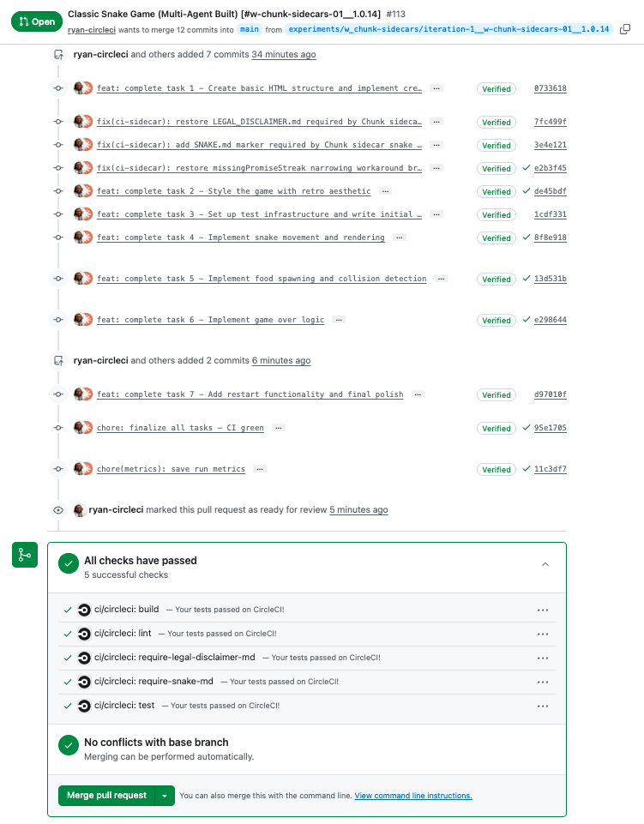Open options for require-legal-disclaimer-md check

point(543,658)
